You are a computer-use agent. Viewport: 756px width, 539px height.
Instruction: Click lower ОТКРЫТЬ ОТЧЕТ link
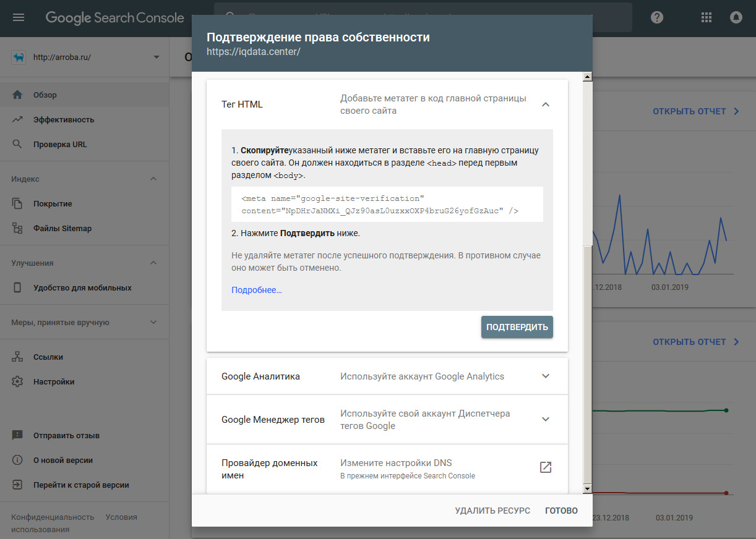pos(696,342)
